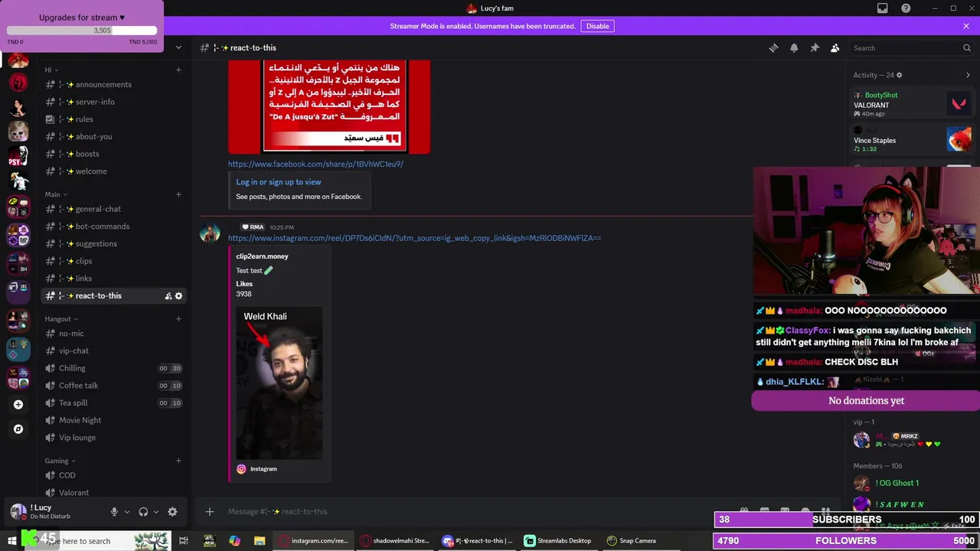The height and width of the screenshot is (551, 980).
Task: Click clip2earn.money embed author
Action: click(262, 256)
